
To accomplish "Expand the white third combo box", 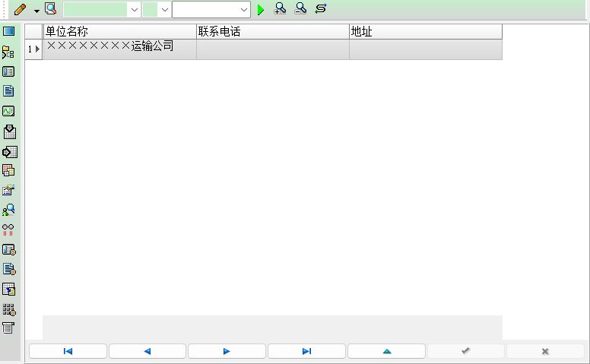I will (244, 10).
